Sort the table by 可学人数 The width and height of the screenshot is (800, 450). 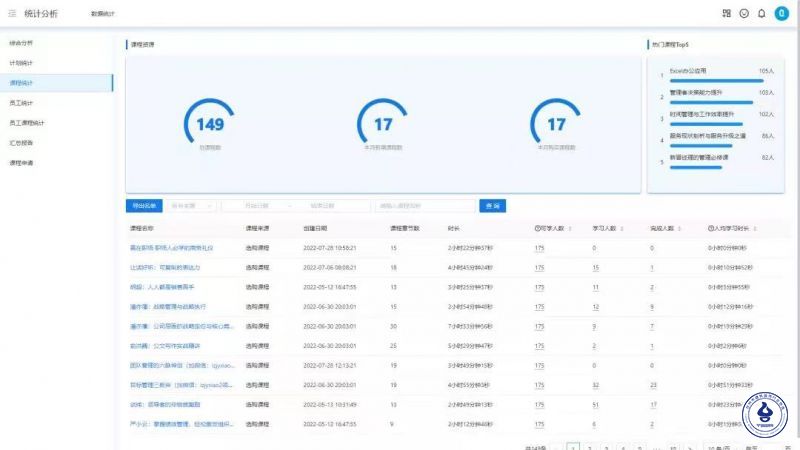pyautogui.click(x=570, y=229)
